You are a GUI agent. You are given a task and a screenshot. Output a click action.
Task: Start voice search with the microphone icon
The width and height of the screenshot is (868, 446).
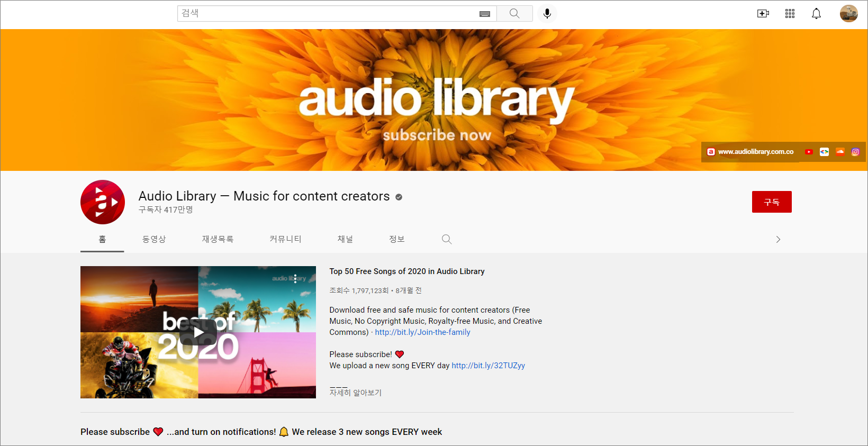click(x=547, y=14)
